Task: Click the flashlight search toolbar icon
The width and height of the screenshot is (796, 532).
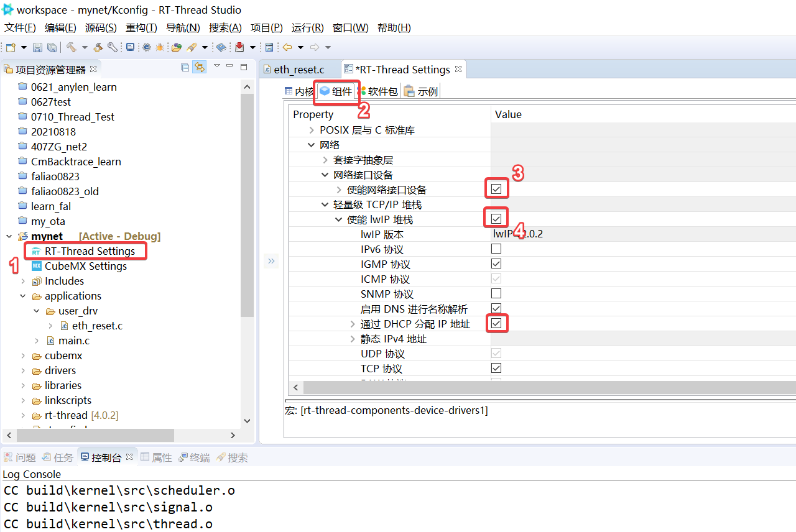Action: [x=192, y=47]
